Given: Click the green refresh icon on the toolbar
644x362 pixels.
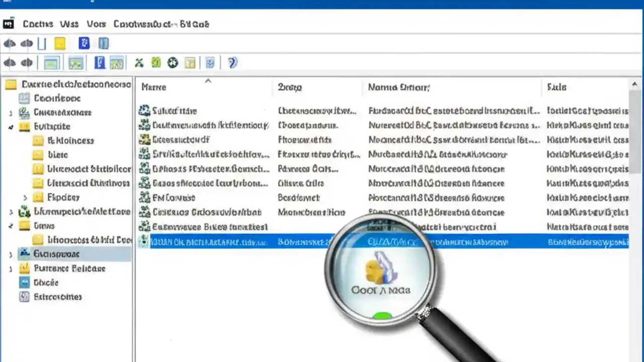Looking at the screenshot, I should click(156, 62).
